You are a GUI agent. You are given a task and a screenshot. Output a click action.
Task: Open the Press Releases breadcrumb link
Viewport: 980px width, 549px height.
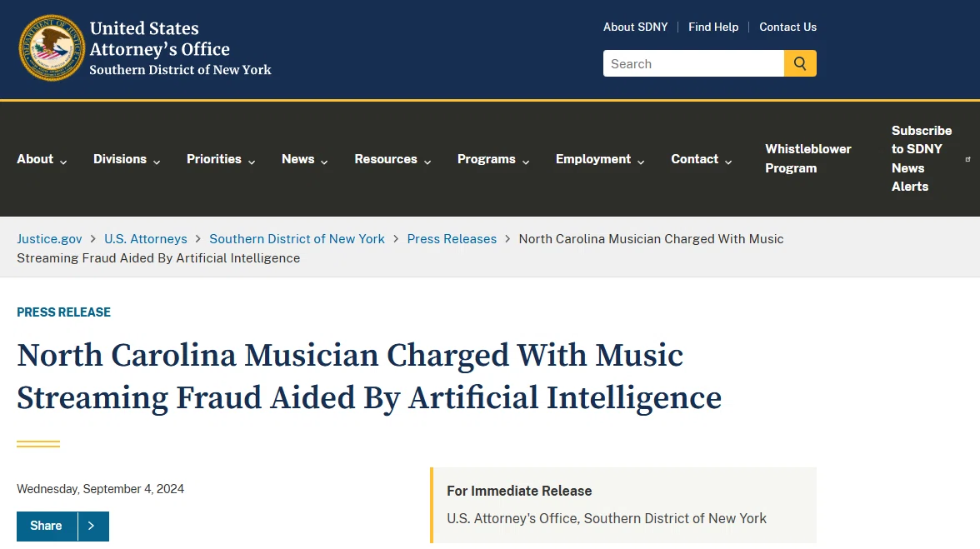[x=452, y=238]
